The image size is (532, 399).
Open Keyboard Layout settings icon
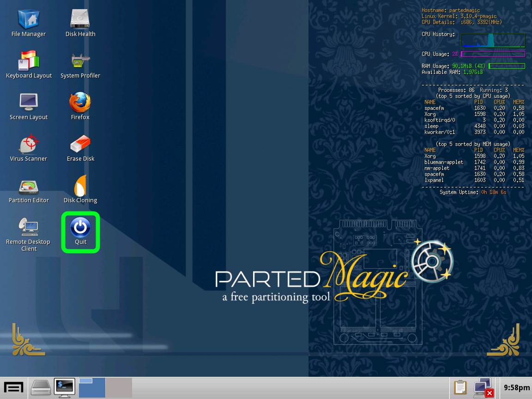click(x=29, y=65)
